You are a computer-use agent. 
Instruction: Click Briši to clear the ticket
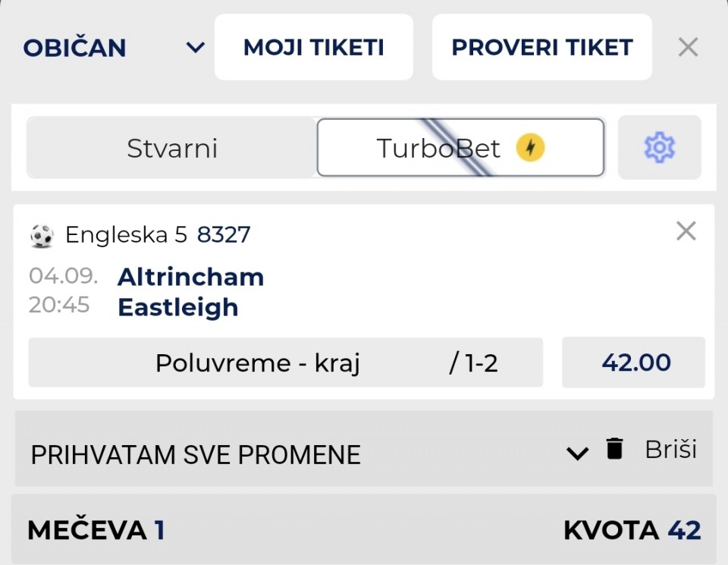click(x=670, y=449)
